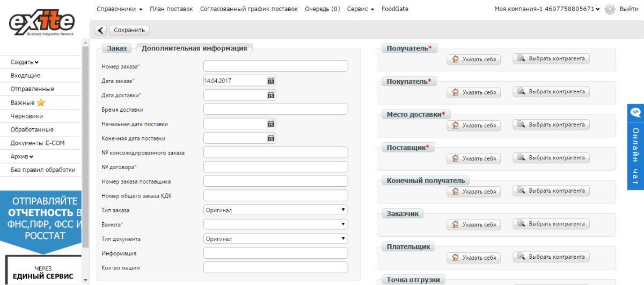Open the Валюта dropdown
644x285 pixels.
pyautogui.click(x=275, y=224)
